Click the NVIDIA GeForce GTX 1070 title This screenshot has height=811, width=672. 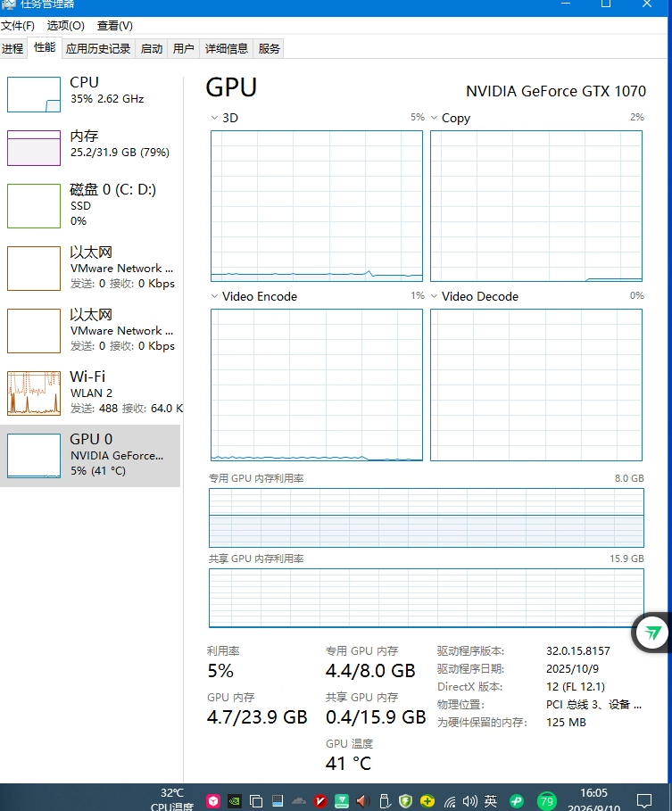click(556, 92)
